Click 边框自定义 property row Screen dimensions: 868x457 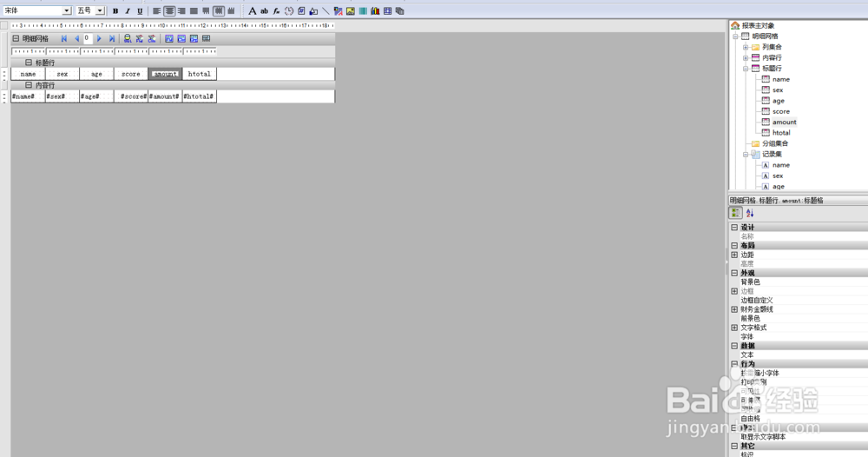point(799,301)
